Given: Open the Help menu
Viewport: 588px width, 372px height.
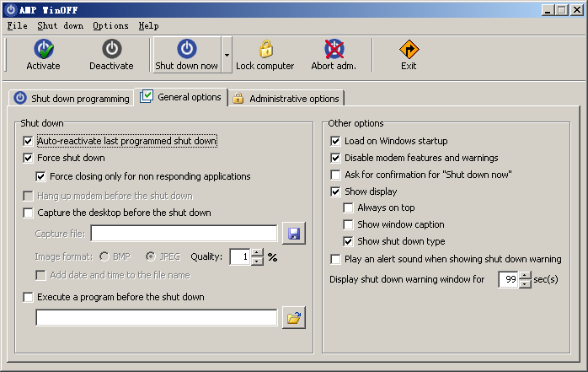Looking at the screenshot, I should tap(148, 26).
